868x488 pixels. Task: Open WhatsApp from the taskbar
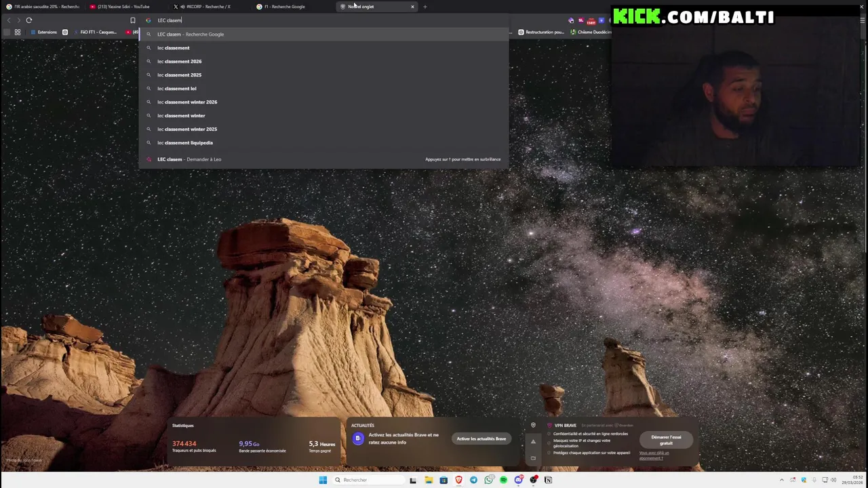click(488, 480)
